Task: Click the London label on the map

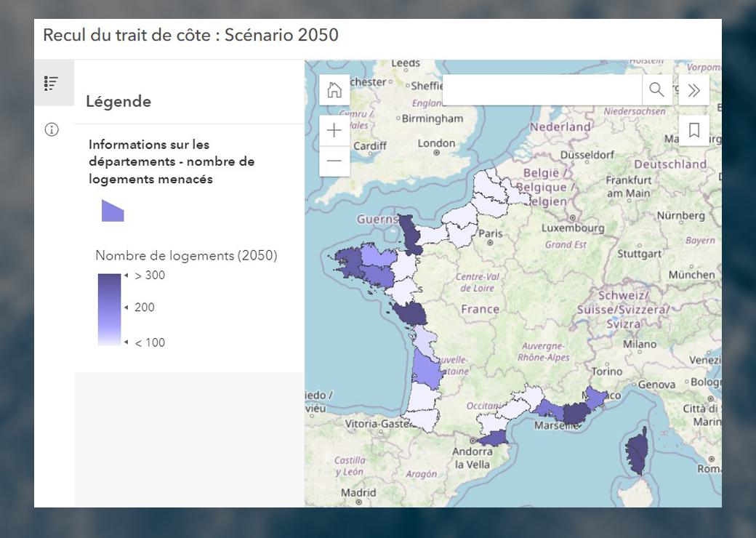Action: pyautogui.click(x=436, y=143)
